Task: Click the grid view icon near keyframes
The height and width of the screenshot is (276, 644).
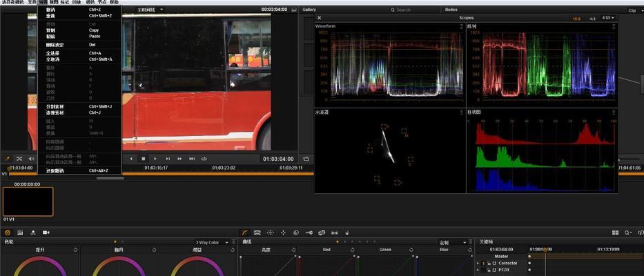Action: tap(615, 233)
